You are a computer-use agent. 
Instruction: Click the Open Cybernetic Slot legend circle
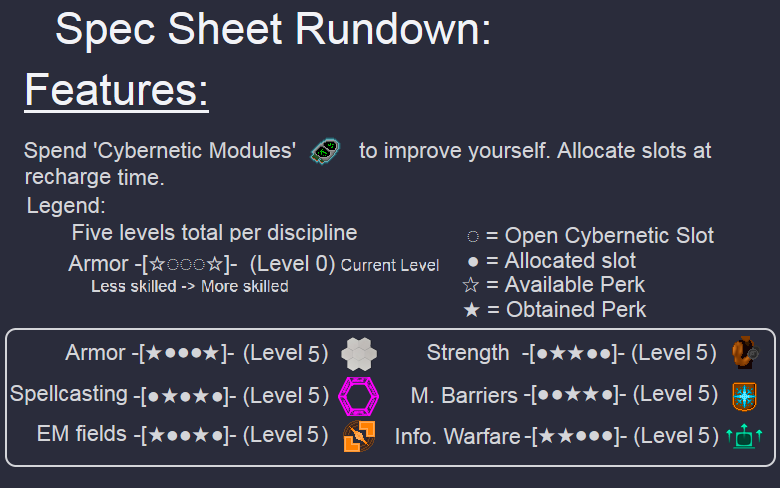pos(473,236)
